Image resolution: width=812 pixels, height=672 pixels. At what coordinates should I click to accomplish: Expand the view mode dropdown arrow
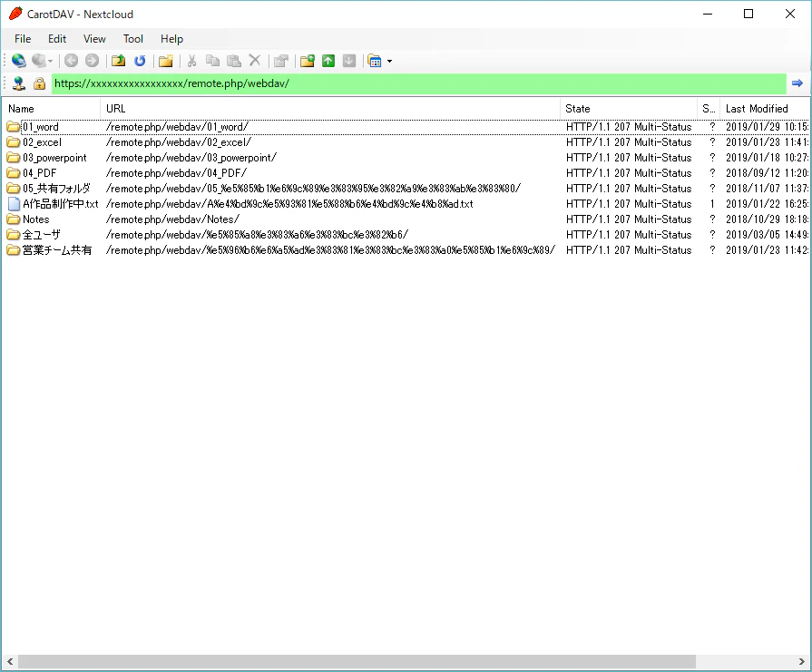(389, 62)
